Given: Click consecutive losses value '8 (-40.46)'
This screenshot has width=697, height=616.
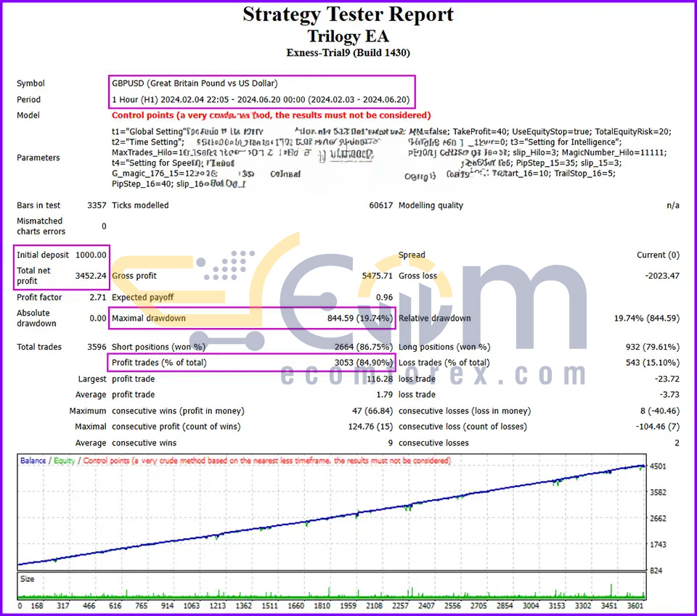Looking at the screenshot, I should pyautogui.click(x=660, y=411).
